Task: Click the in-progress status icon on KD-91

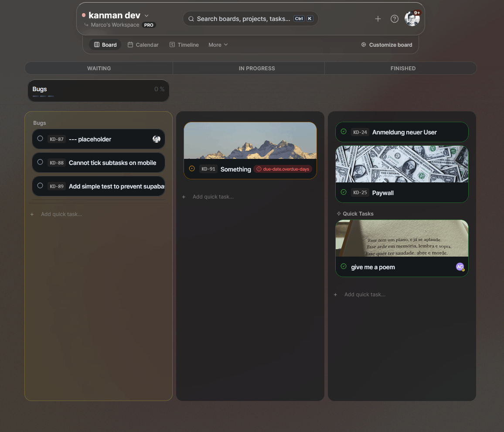Action: tap(192, 169)
